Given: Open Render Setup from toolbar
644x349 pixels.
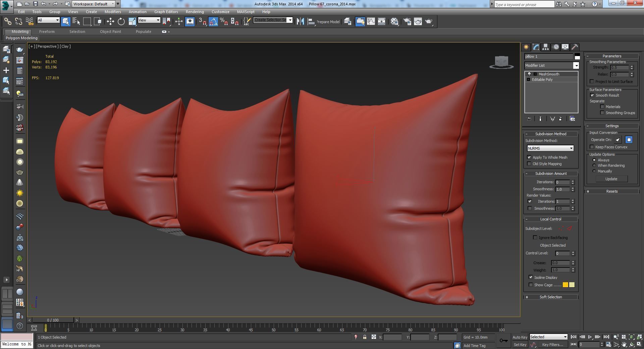Looking at the screenshot, I should point(407,21).
